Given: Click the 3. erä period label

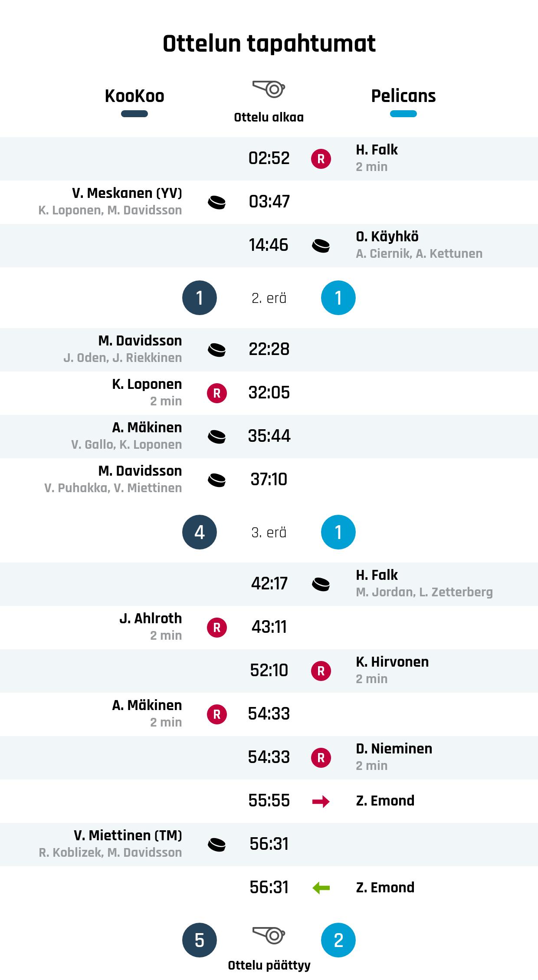Looking at the screenshot, I should 269,533.
